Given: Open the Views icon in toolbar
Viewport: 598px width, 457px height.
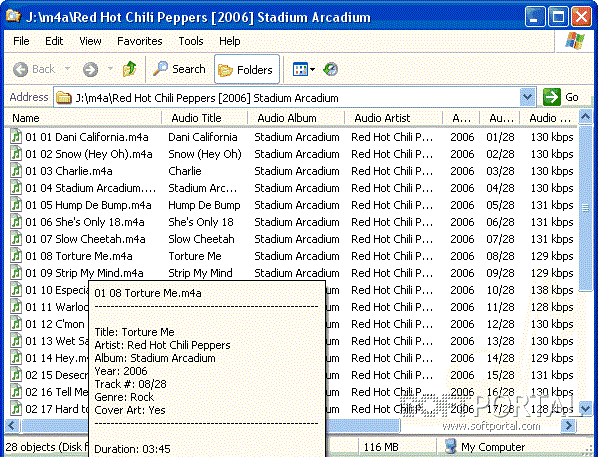Looking at the screenshot, I should point(300,69).
